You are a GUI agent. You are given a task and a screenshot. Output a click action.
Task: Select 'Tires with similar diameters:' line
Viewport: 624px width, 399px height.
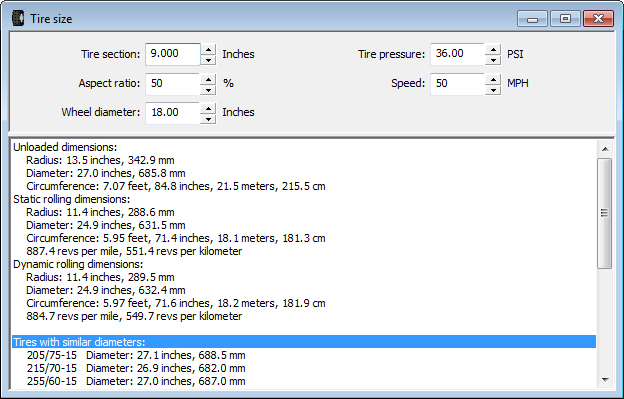pyautogui.click(x=304, y=342)
